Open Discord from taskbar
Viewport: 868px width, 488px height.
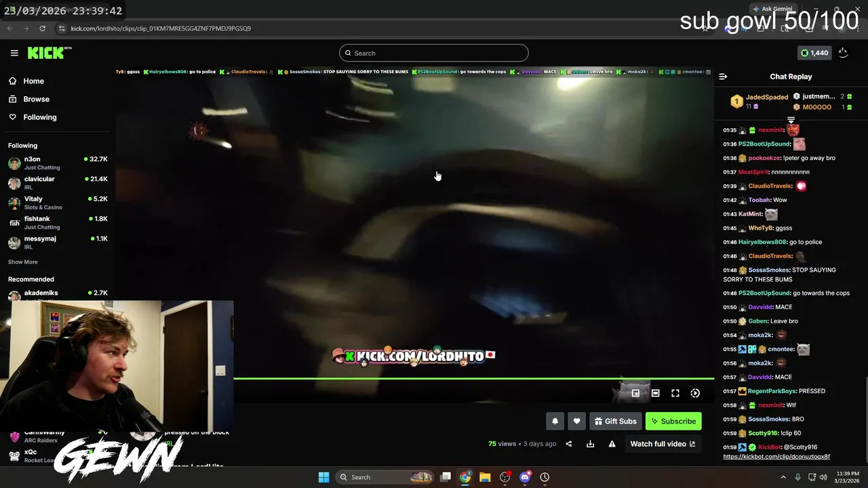click(x=525, y=477)
